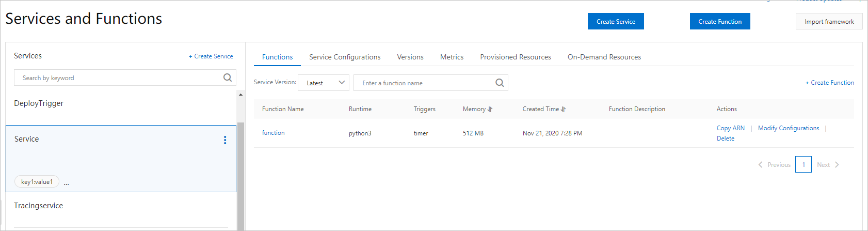Click the blue Create Function button
The image size is (868, 231).
[720, 21]
